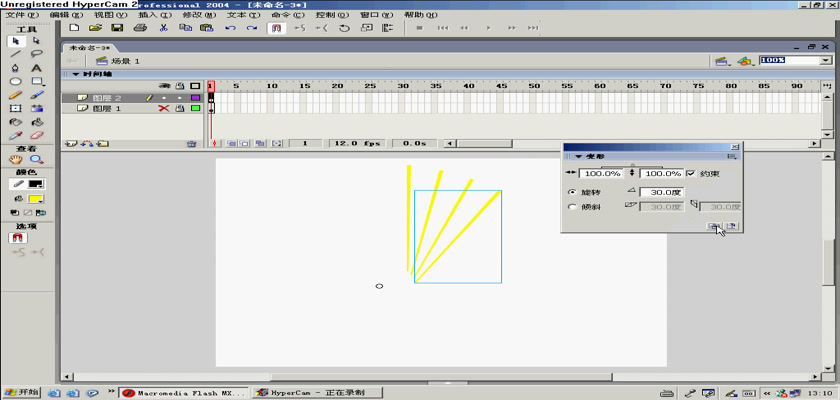Collapse the 时间轴 timeline panel
The width and height of the screenshot is (840, 400).
(76, 74)
